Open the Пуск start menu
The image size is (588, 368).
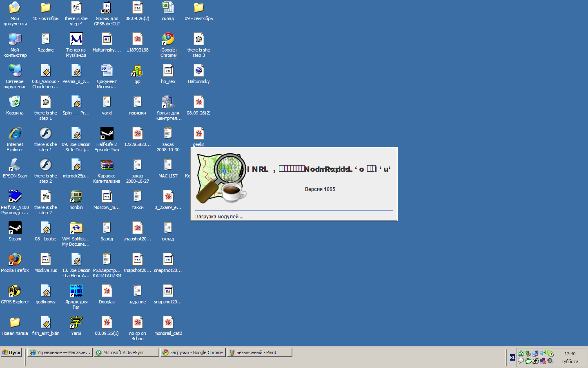(11, 352)
